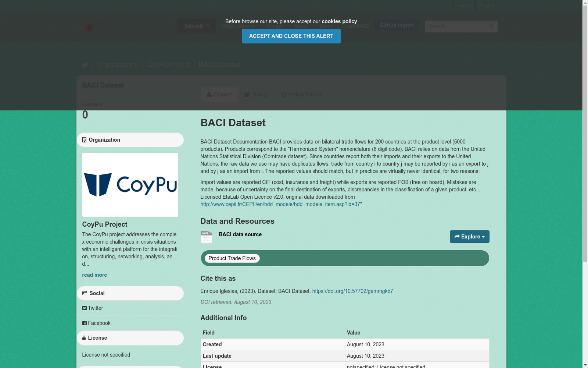Viewport: 588px width, 368px height.
Task: Click the GitHub Import button
Action: [397, 25]
